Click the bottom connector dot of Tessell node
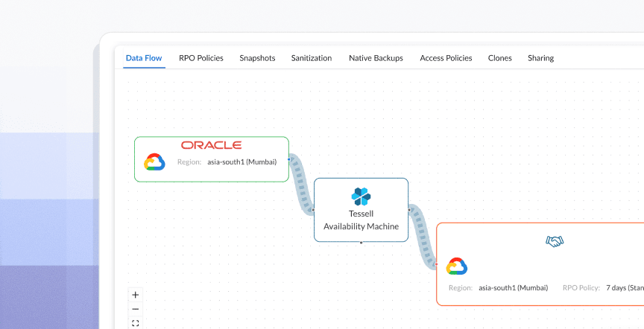Viewport: 644px width, 329px height. [x=361, y=243]
